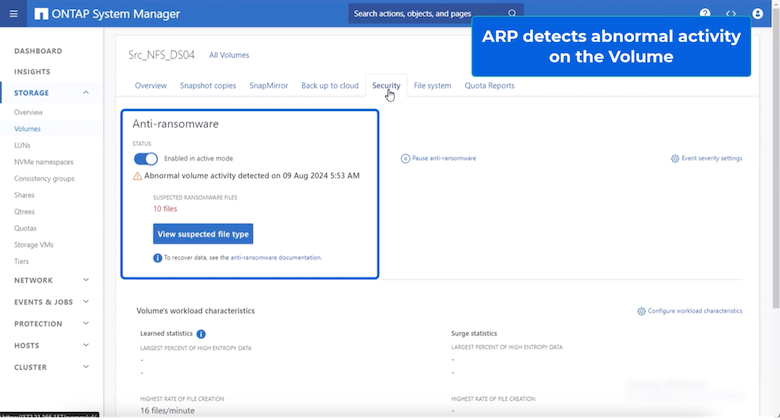This screenshot has height=420, width=780.
Task: Expand the EVENTS & JOBS section
Action: coord(51,302)
